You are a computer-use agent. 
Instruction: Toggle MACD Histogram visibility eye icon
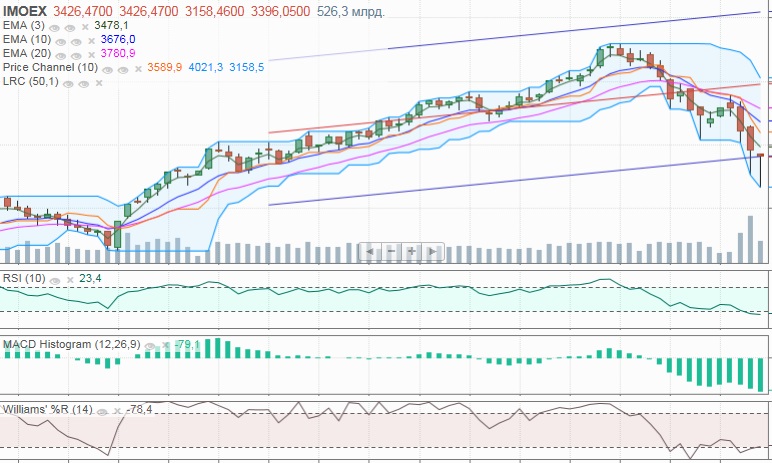click(150, 346)
